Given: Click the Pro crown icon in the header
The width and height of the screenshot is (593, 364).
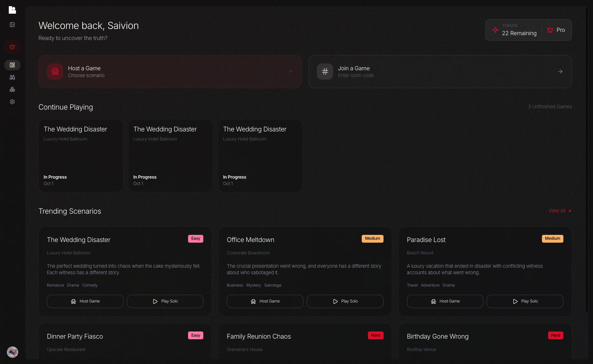Looking at the screenshot, I should (x=550, y=30).
